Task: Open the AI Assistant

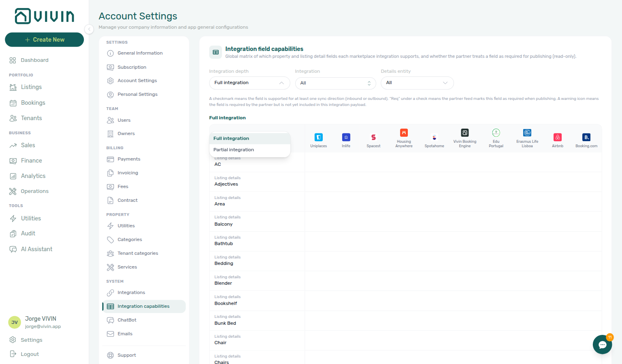Action: [36, 249]
